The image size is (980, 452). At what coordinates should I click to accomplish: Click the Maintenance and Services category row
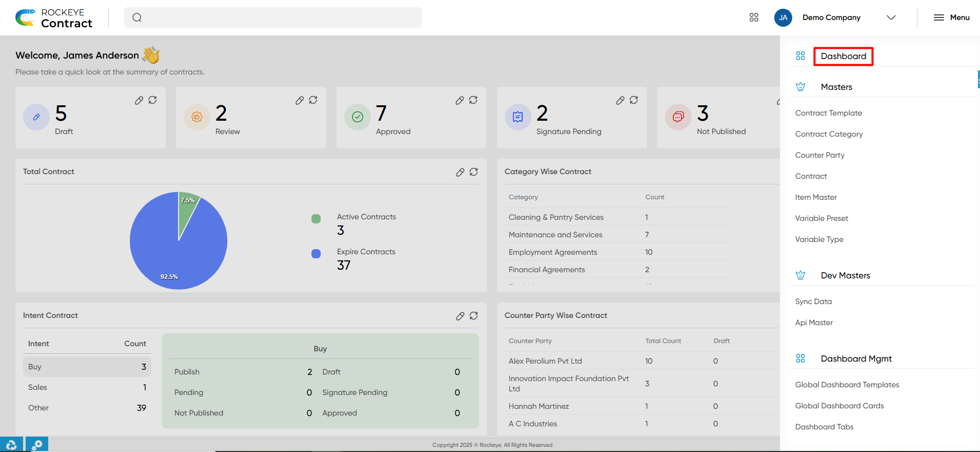click(618, 235)
